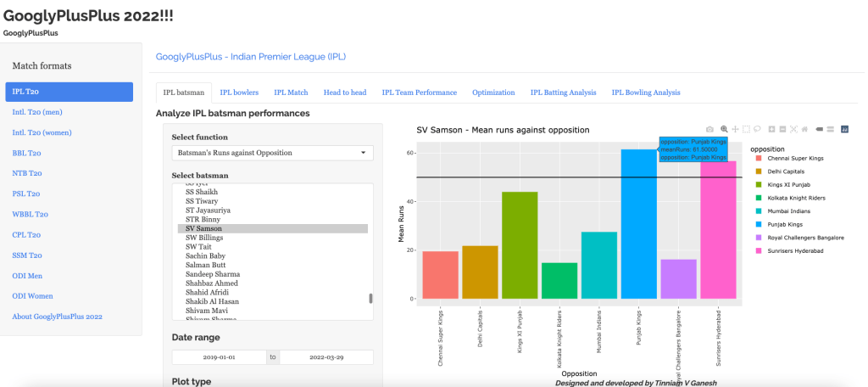This screenshot has height=387, width=868.
Task: Click the camera download-plot icon
Action: [710, 130]
